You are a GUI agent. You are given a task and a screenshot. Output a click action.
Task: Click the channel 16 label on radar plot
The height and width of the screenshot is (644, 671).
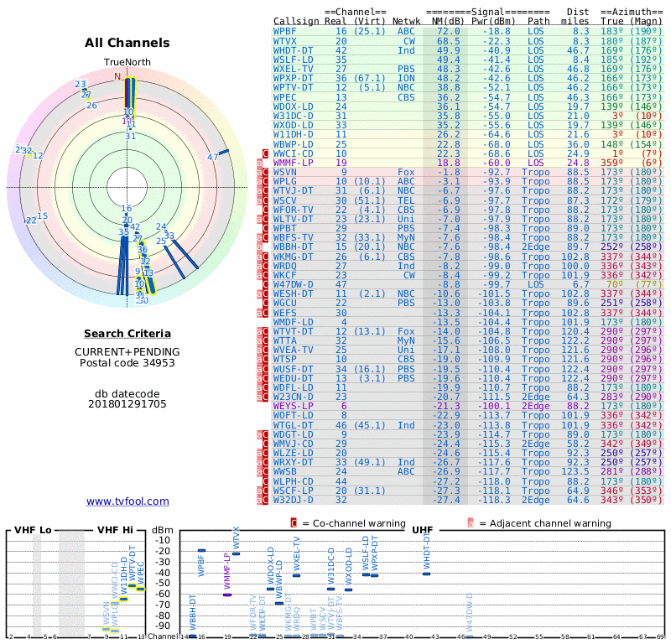127,209
